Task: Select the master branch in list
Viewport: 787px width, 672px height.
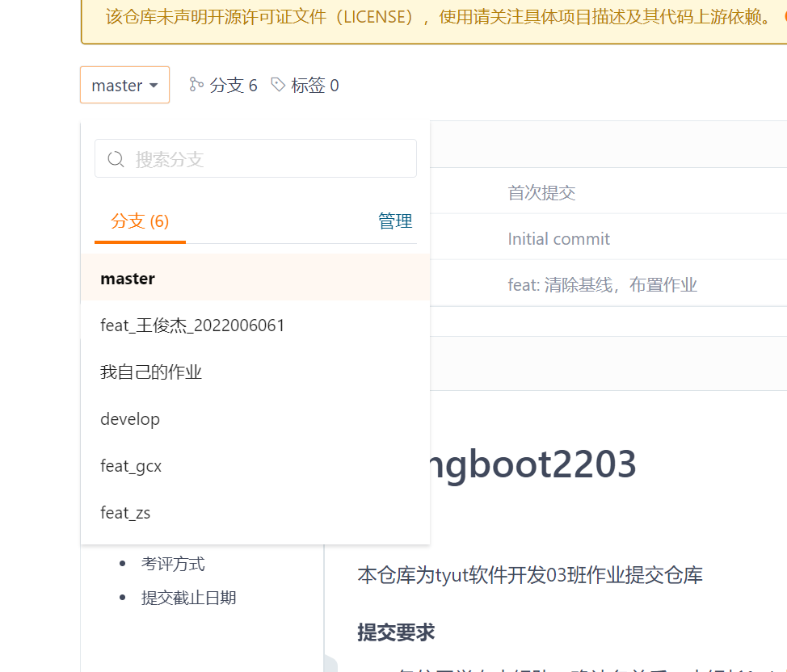Action: click(x=255, y=278)
